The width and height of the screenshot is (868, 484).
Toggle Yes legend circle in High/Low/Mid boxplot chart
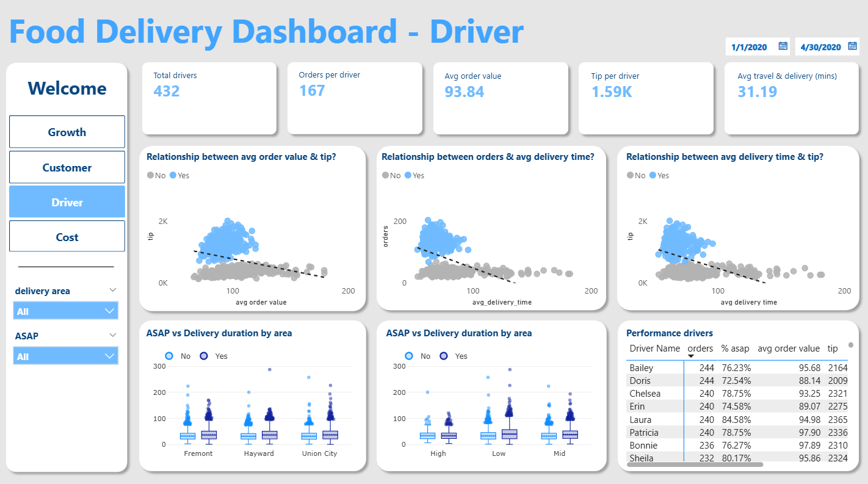tap(444, 356)
